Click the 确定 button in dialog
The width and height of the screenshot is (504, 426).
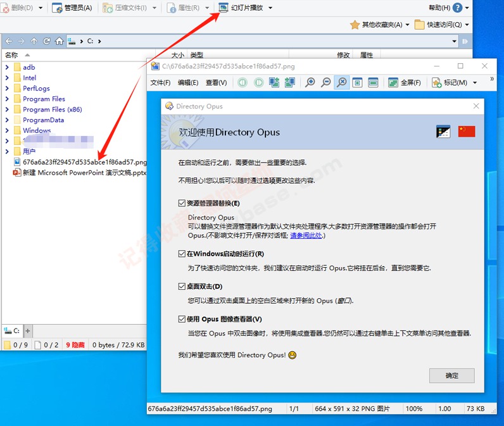pyautogui.click(x=451, y=375)
